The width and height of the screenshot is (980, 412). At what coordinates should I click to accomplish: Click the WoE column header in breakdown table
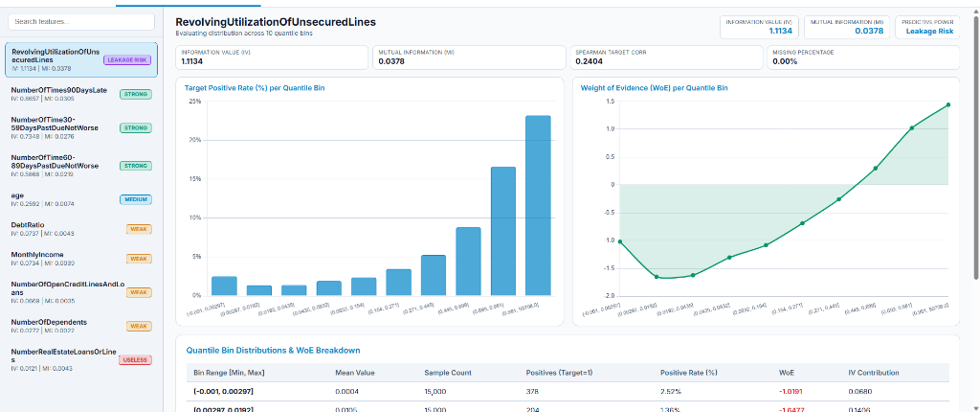[785, 373]
